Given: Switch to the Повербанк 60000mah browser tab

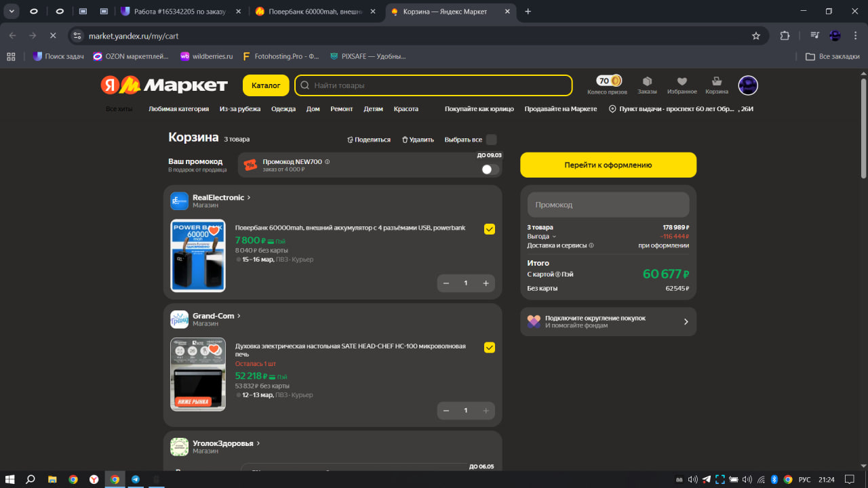Looking at the screenshot, I should click(x=315, y=12).
